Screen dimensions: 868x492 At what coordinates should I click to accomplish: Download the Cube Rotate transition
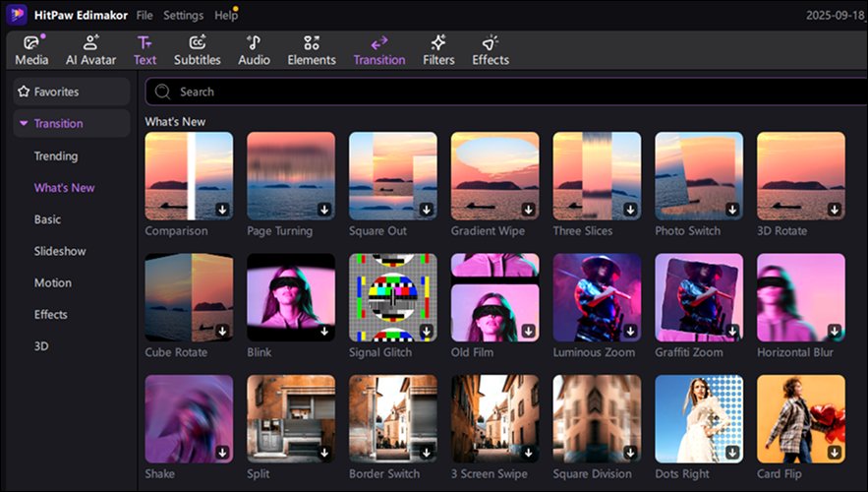[222, 332]
